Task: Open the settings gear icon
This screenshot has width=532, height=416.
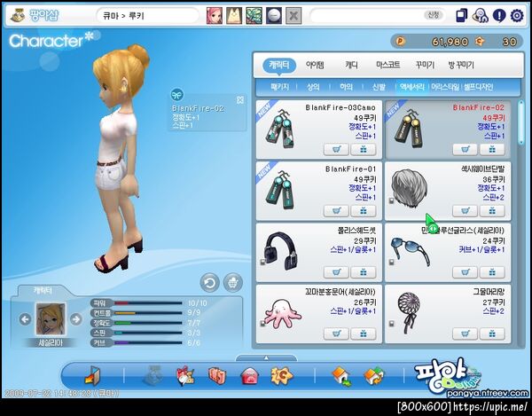Action: click(x=517, y=16)
